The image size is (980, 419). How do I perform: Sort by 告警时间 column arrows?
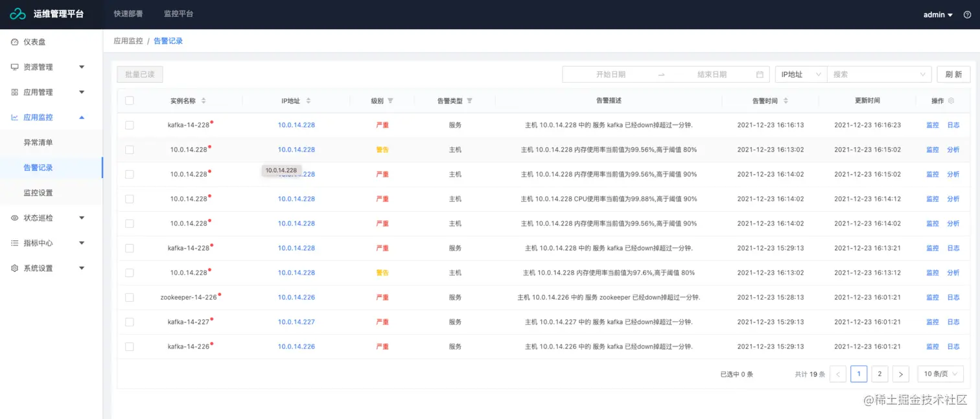tap(786, 101)
